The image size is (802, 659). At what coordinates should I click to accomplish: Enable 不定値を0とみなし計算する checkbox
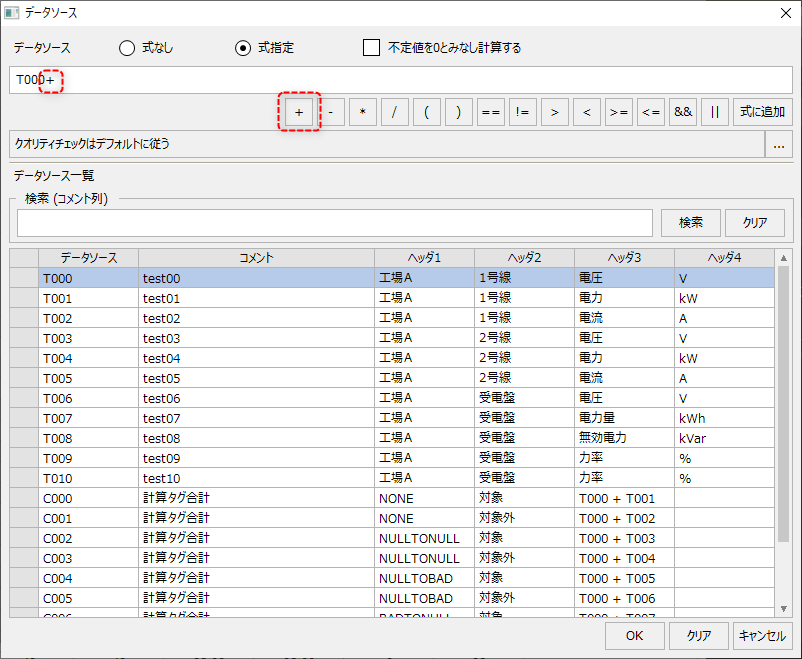372,48
